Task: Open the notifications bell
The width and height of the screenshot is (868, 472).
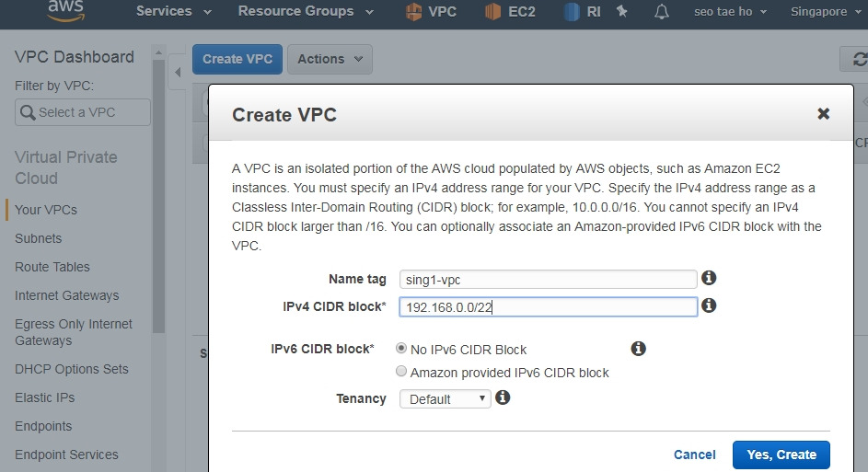Action: click(662, 12)
